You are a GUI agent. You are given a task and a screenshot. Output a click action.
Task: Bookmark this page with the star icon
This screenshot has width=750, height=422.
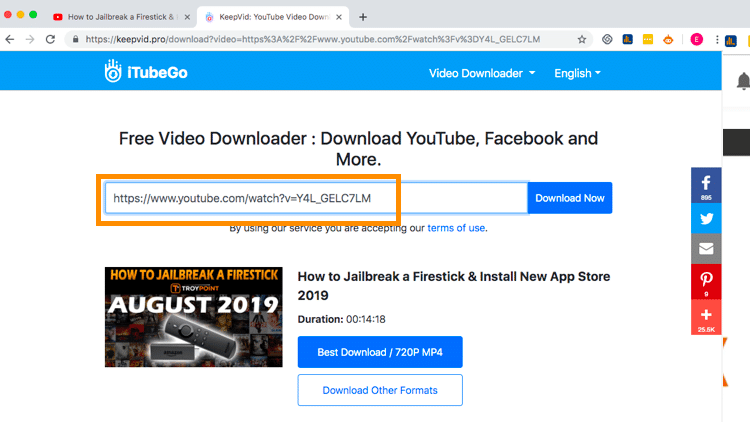[x=582, y=39]
